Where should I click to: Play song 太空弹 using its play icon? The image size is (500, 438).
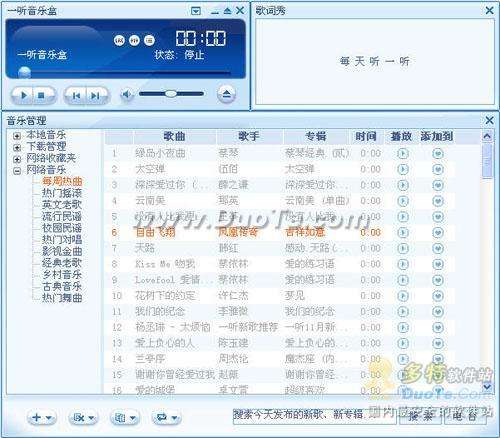coord(403,169)
